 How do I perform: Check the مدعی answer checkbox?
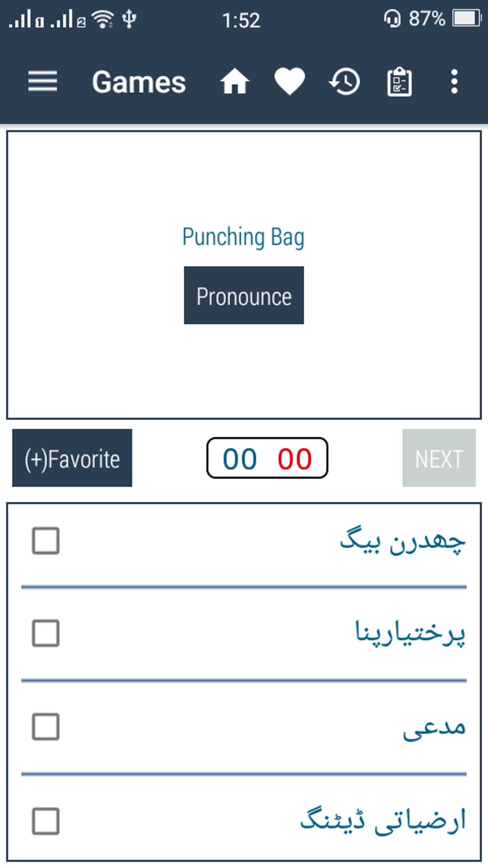coord(46,727)
